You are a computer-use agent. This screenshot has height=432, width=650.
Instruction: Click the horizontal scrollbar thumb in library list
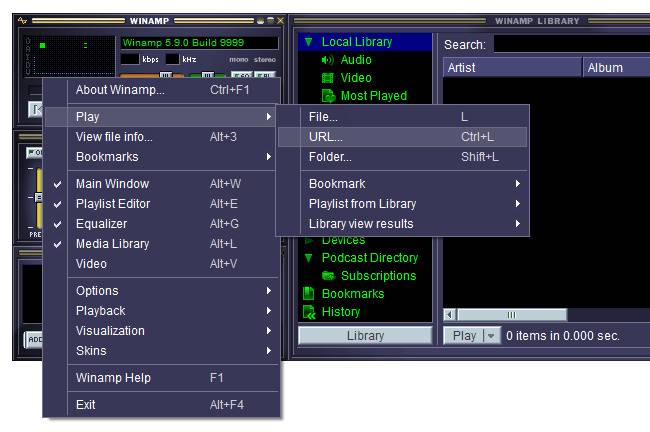coord(512,315)
